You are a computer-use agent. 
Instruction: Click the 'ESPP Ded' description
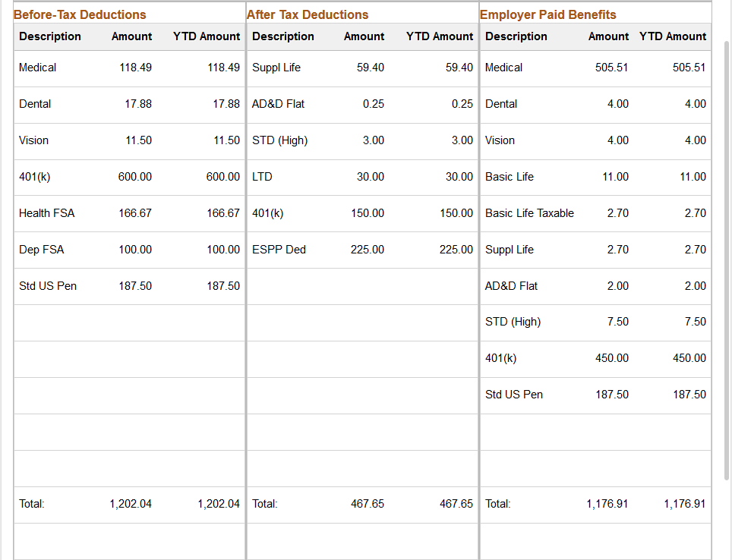[x=279, y=250]
